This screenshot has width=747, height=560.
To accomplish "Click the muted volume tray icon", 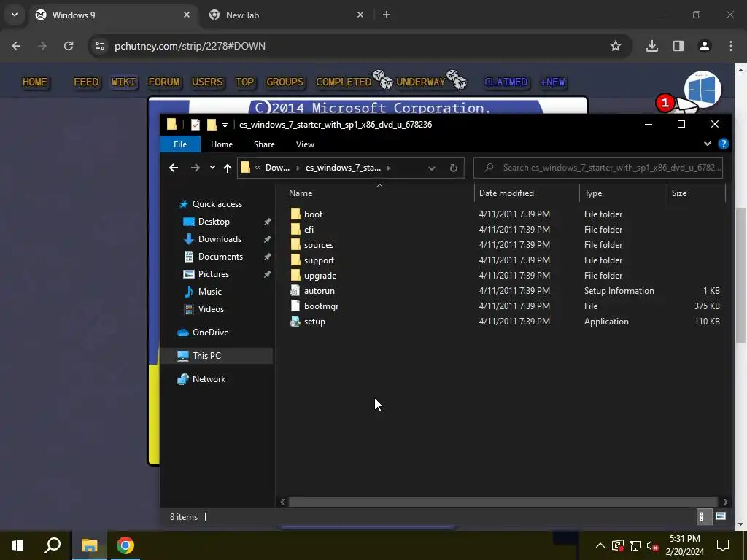I will pyautogui.click(x=652, y=545).
